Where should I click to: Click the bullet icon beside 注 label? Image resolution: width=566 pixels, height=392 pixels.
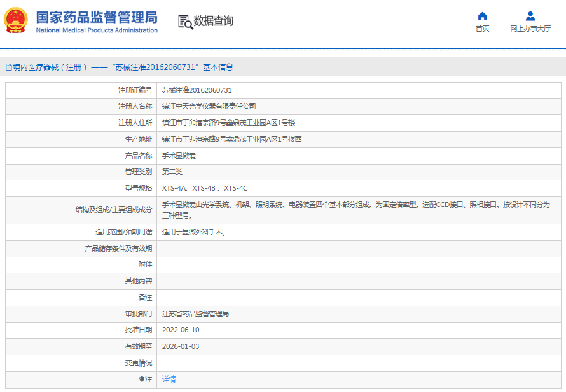click(x=142, y=379)
